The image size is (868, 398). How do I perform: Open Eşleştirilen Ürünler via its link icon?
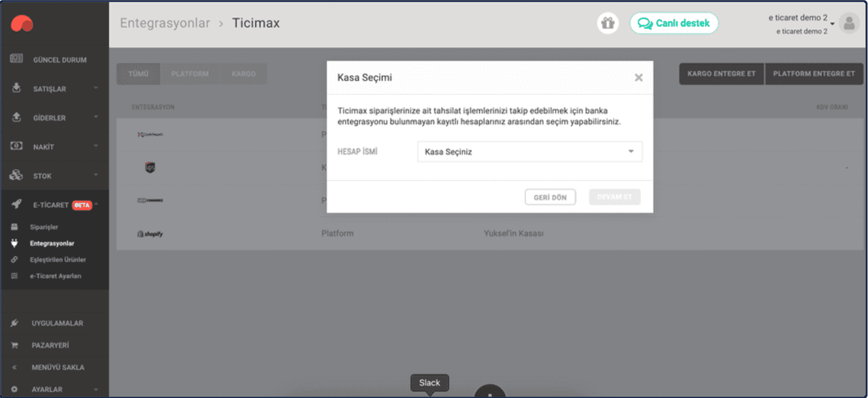(x=14, y=260)
